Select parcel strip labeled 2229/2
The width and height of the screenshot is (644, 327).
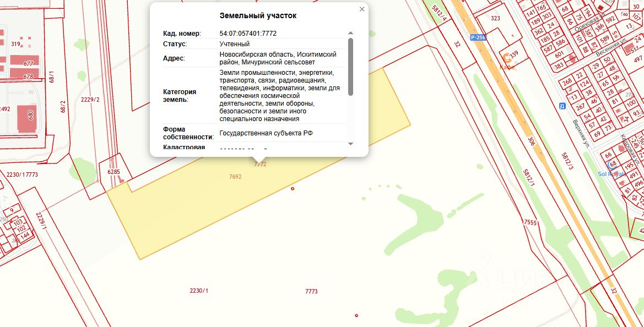pos(90,99)
